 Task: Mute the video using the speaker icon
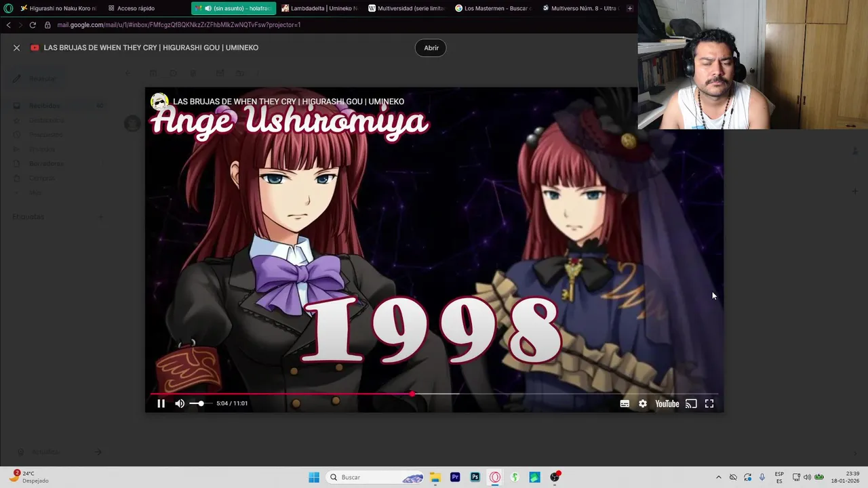(x=180, y=403)
